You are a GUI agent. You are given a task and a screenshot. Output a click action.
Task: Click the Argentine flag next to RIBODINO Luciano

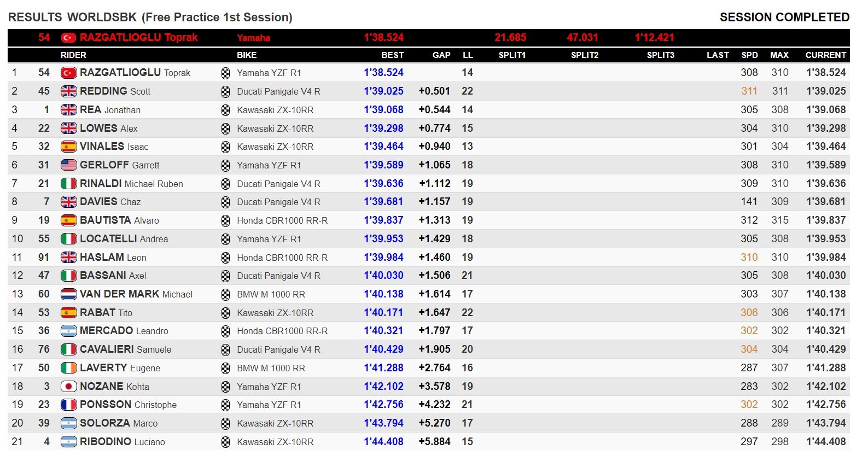pyautogui.click(x=68, y=442)
